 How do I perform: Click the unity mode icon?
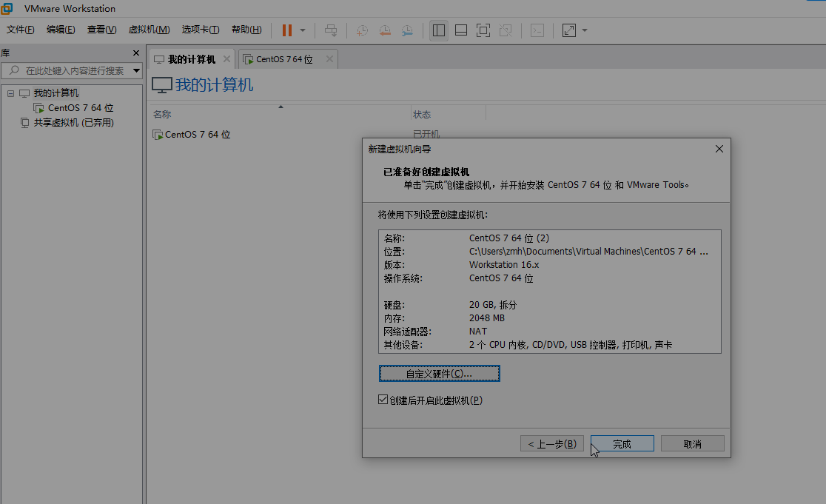506,30
